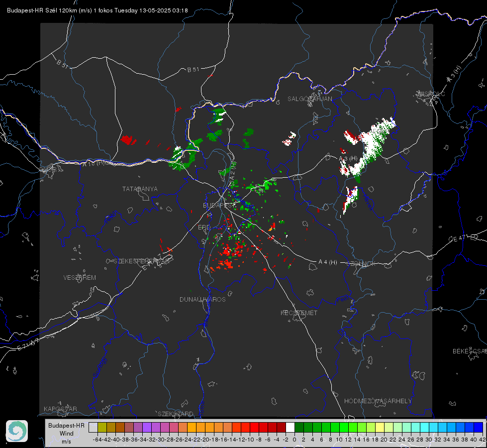Image resolution: width=487 pixels, height=448 pixels.
Task: Click the dark blue last legend swatch
Action: [479, 427]
